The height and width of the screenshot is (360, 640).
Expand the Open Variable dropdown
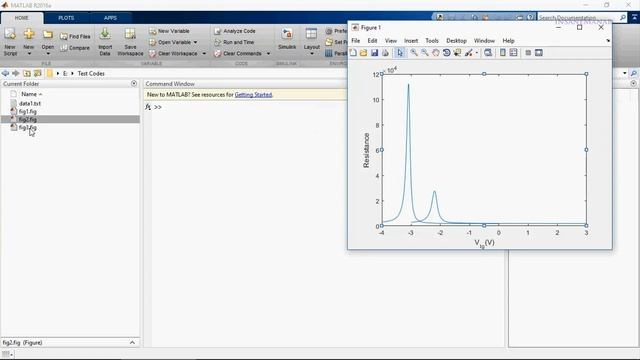tap(196, 42)
